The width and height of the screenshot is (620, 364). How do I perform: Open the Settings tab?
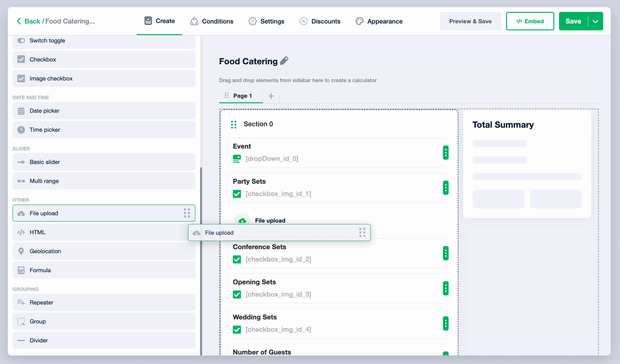pos(266,21)
